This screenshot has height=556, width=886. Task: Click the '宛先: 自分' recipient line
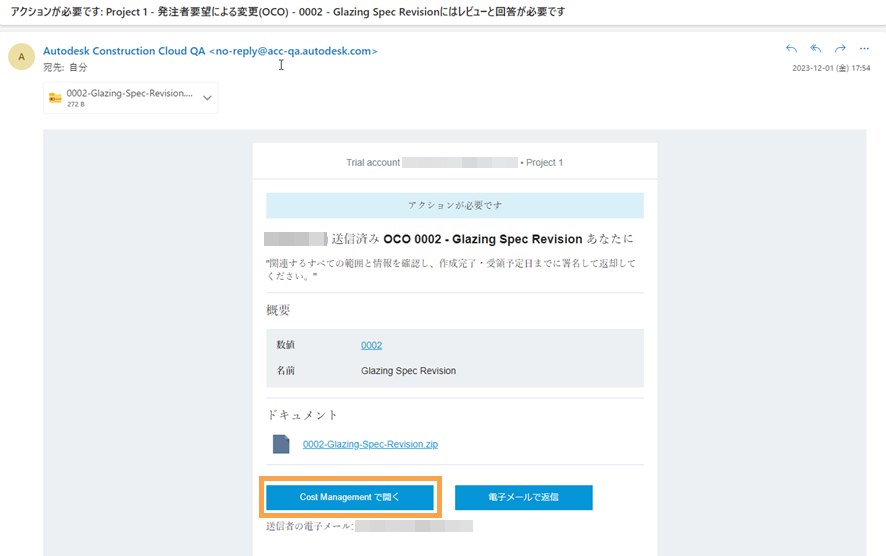tap(66, 67)
